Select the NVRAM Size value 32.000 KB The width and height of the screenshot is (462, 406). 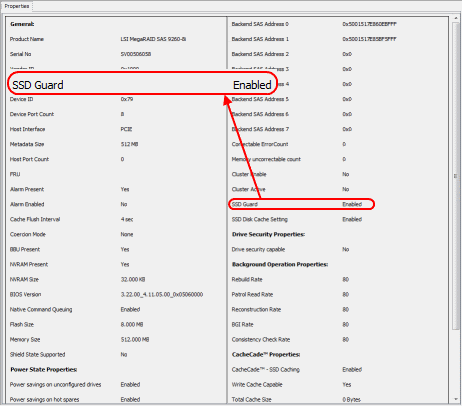coord(133,279)
